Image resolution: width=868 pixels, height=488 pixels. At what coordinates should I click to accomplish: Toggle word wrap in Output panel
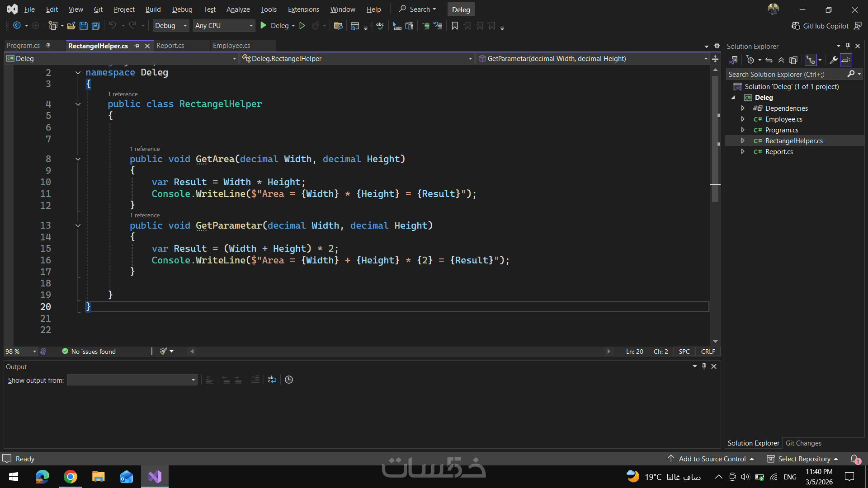(x=272, y=380)
